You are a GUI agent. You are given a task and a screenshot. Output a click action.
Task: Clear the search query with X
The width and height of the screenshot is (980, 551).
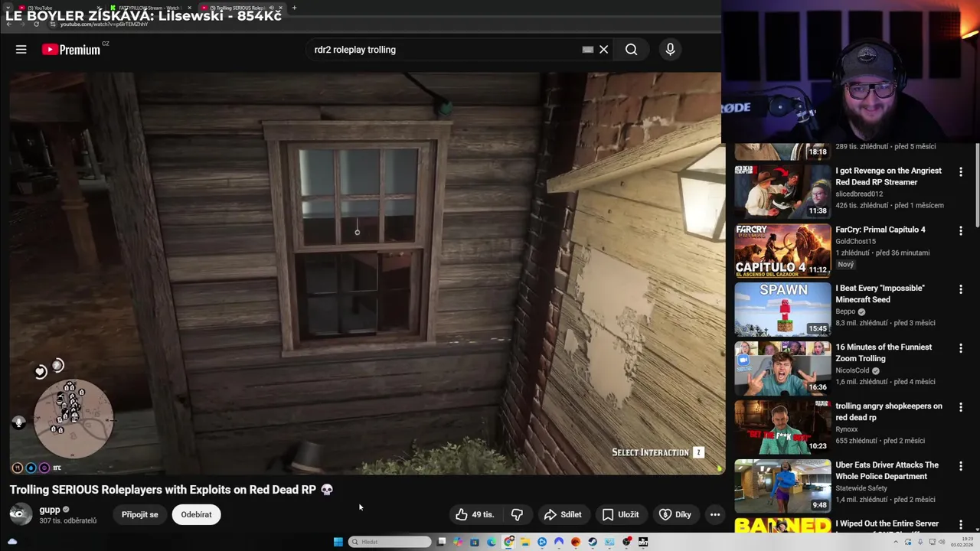pos(603,50)
